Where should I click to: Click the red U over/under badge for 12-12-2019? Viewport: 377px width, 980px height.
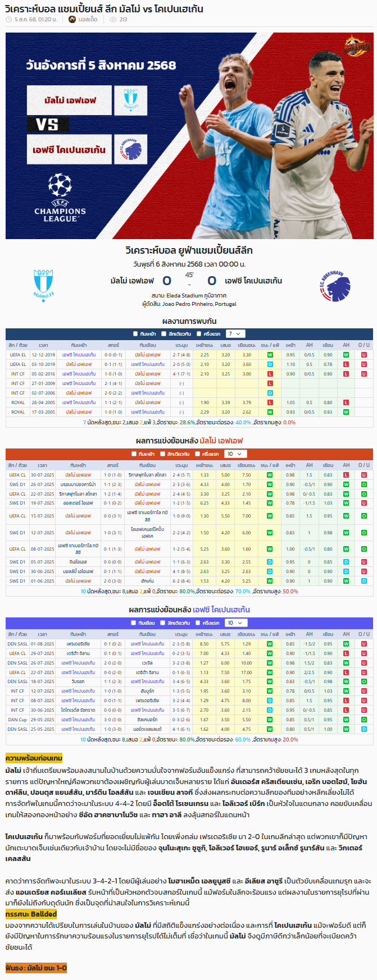(x=364, y=355)
